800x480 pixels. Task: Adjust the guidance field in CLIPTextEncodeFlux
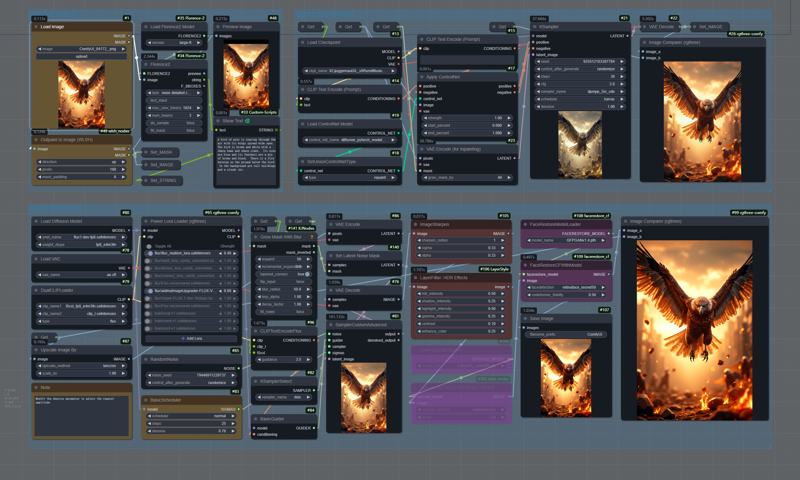[283, 359]
